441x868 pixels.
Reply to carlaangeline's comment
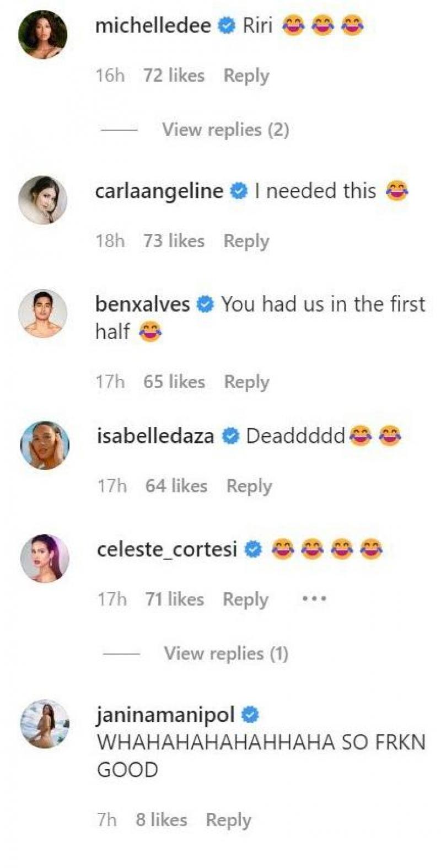[x=246, y=241]
